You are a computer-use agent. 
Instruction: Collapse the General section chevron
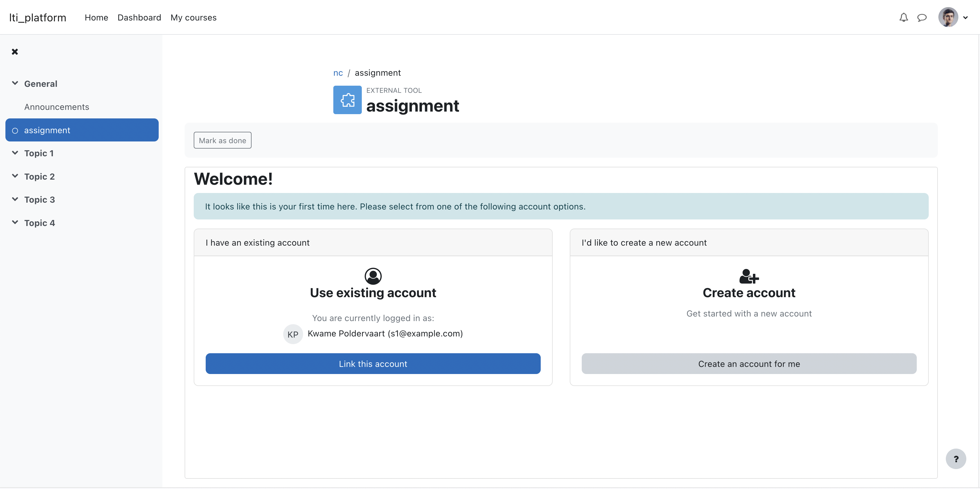(x=15, y=83)
